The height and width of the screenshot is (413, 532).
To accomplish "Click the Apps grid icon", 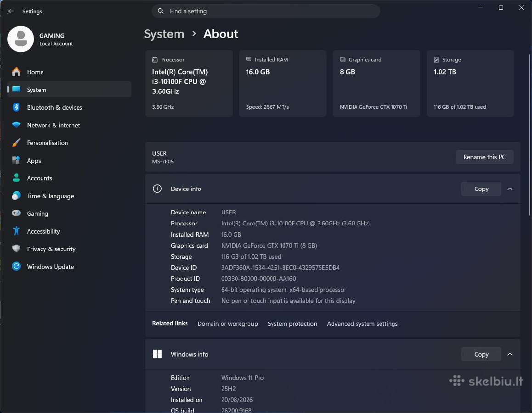I will (16, 160).
